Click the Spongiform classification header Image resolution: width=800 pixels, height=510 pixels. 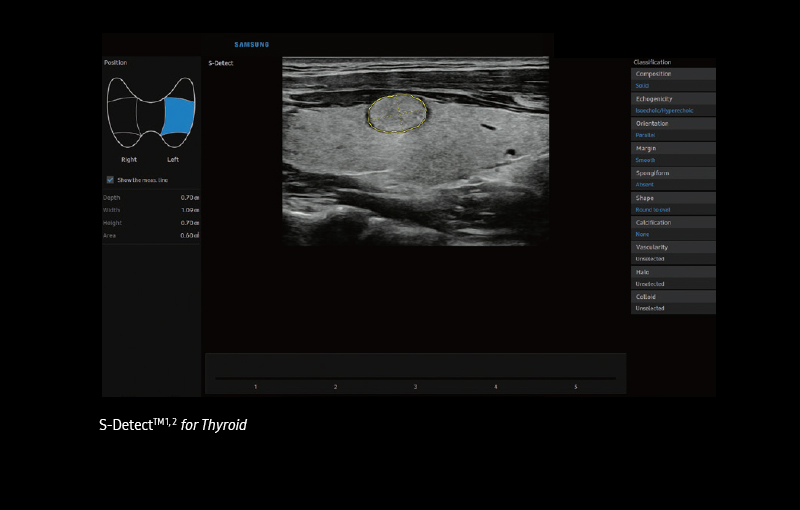(673, 173)
